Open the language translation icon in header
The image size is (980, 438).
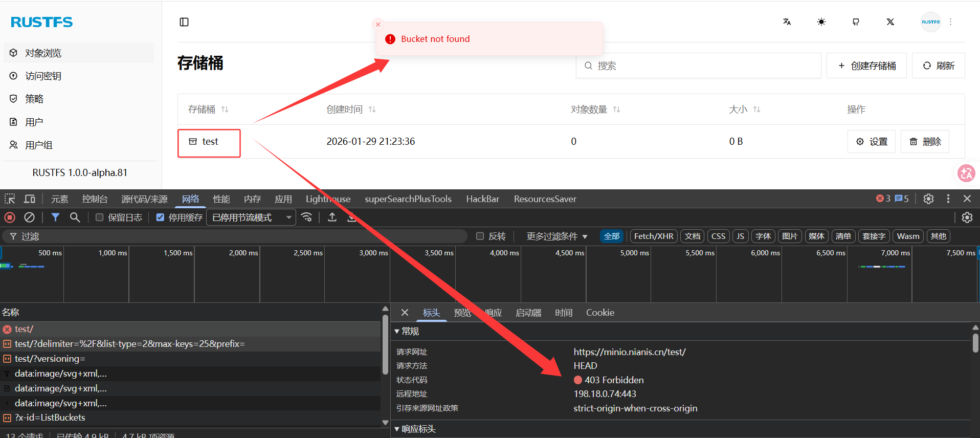pyautogui.click(x=787, y=22)
